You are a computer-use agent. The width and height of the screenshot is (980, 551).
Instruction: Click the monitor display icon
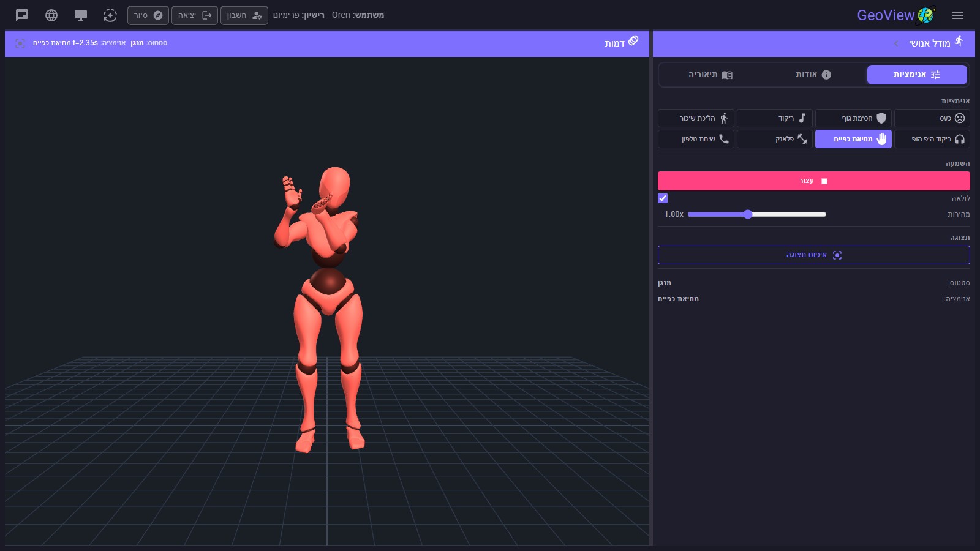(81, 15)
